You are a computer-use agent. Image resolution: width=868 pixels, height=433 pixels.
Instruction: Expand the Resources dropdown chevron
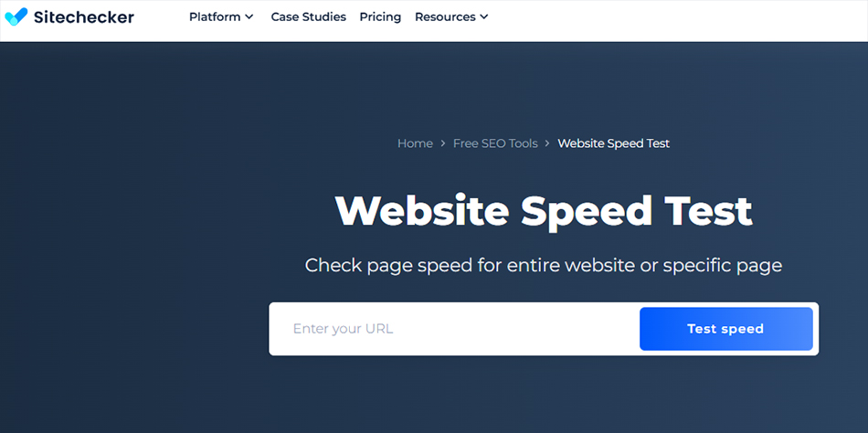click(x=484, y=17)
